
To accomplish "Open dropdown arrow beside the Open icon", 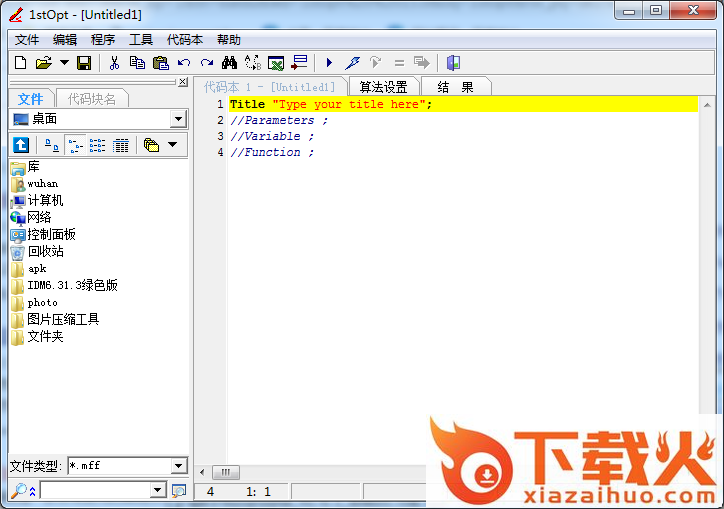I will coord(64,63).
